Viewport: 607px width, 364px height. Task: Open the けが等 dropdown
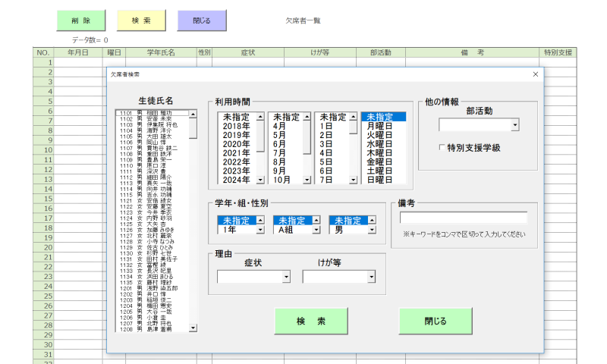click(x=371, y=277)
